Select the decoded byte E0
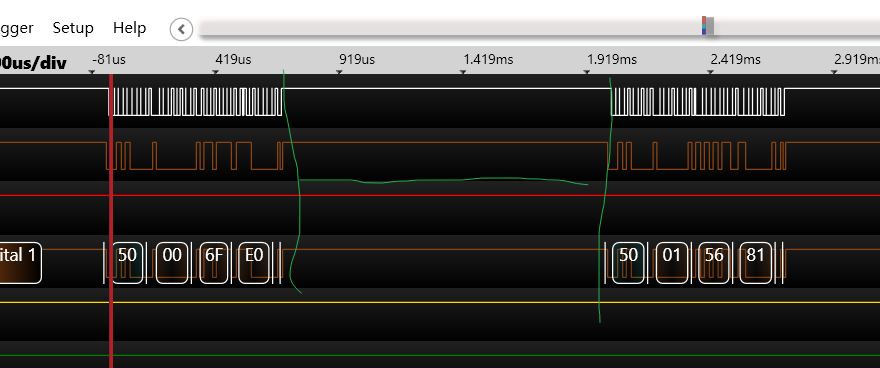 point(254,263)
